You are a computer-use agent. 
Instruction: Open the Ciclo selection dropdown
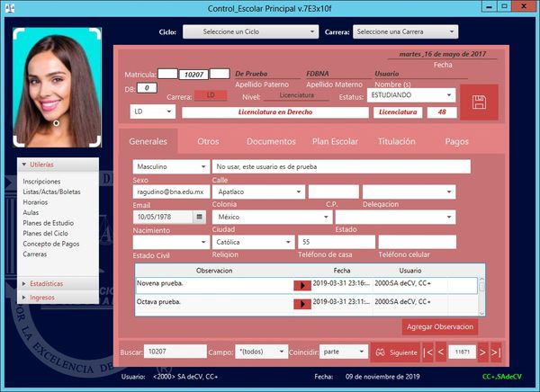click(248, 32)
